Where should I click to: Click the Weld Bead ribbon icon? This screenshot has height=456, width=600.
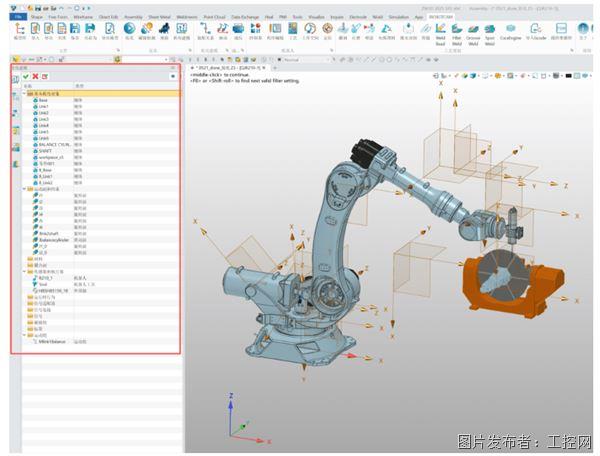point(440,29)
